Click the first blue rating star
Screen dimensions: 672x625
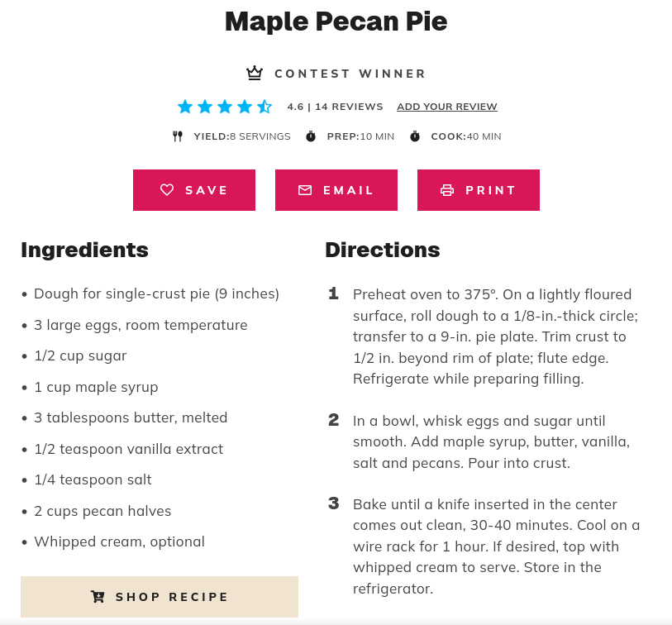tap(185, 107)
